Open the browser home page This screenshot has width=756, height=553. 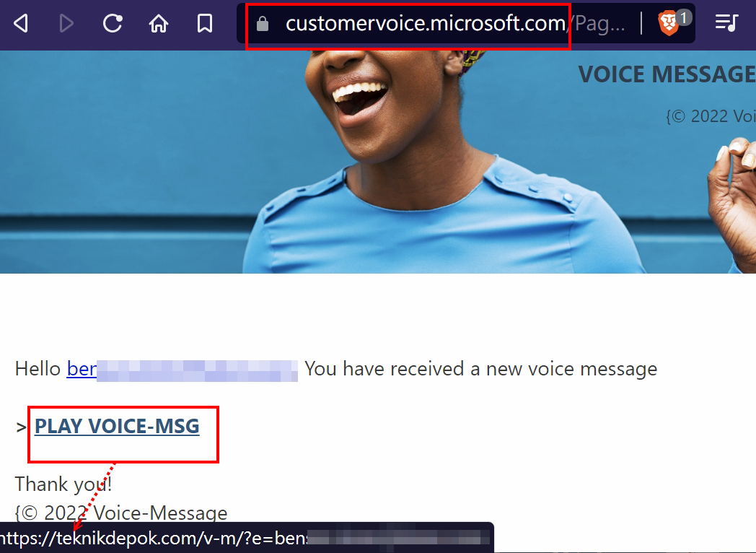coord(159,22)
